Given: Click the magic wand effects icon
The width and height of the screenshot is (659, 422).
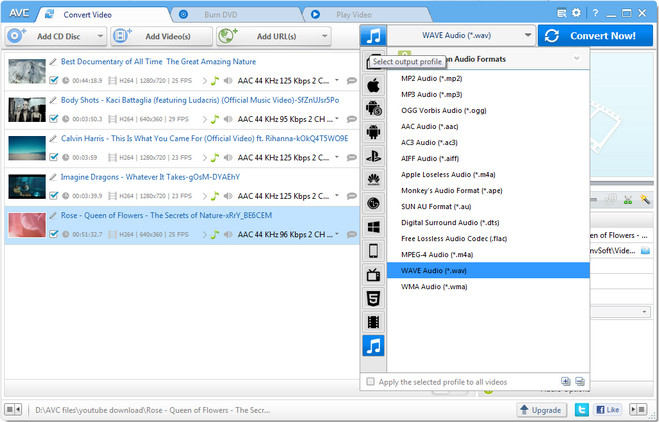Looking at the screenshot, I should click(x=645, y=200).
